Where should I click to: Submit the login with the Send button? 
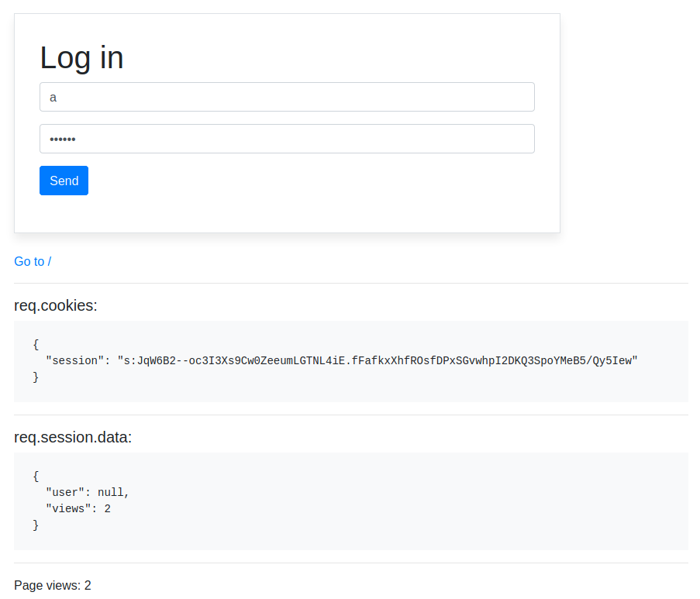tap(64, 181)
